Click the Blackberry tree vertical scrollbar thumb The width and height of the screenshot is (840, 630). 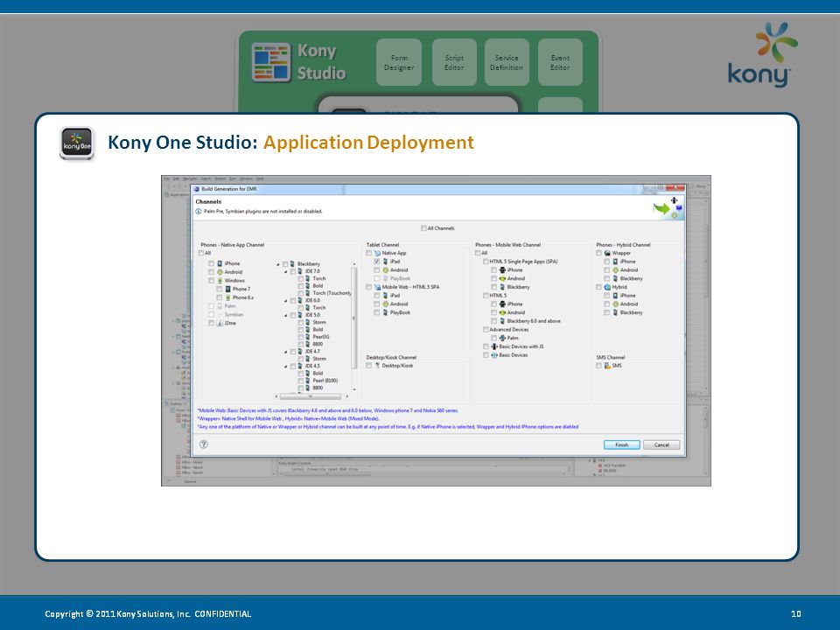tap(354, 318)
